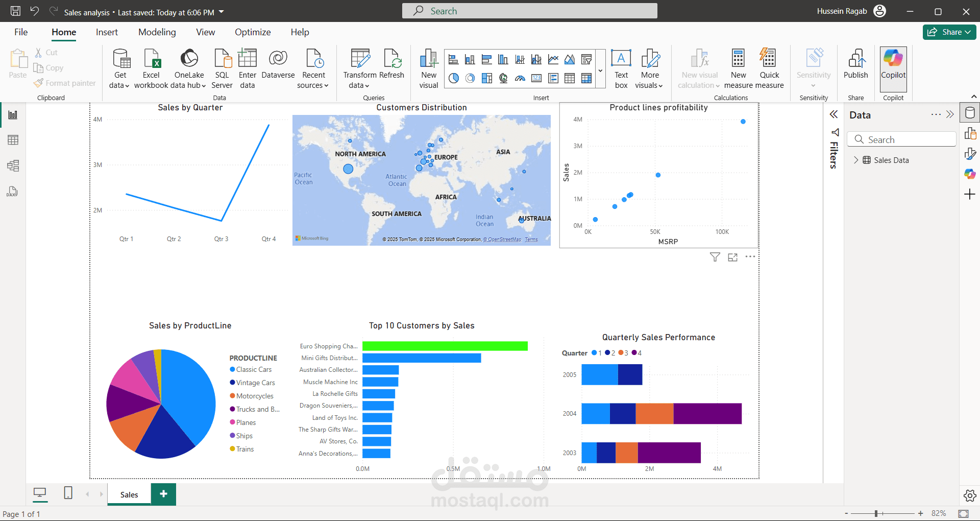Switch to the desktop layout view

click(39, 493)
